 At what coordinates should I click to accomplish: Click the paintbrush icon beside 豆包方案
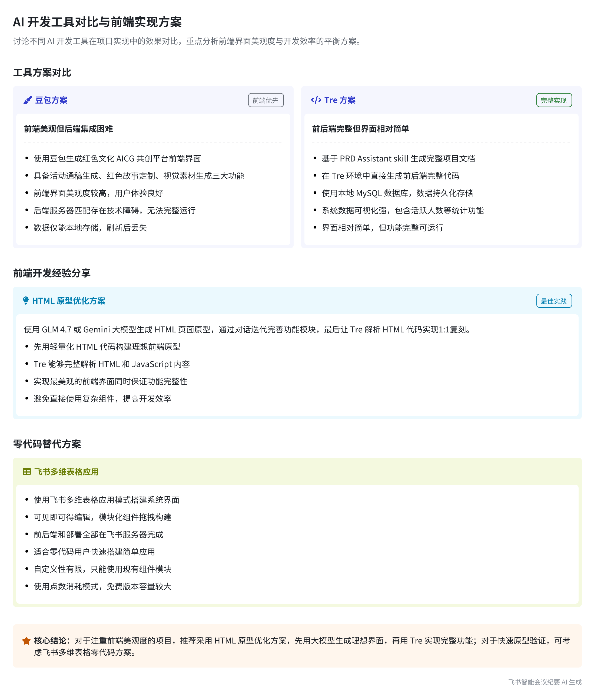click(27, 100)
